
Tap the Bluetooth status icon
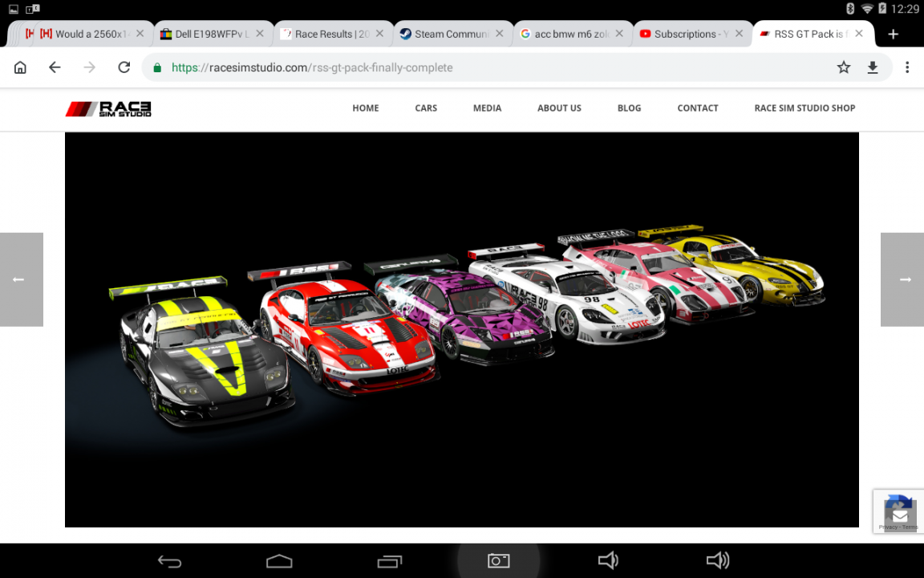point(850,8)
